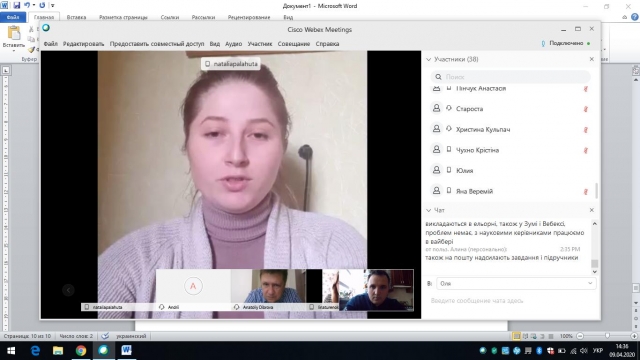Click Word status bar language украинский

[x=131, y=336]
